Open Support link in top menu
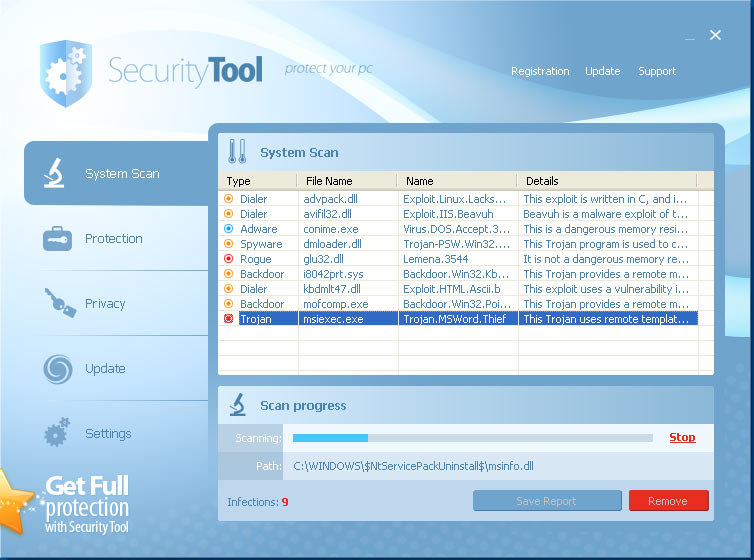This screenshot has height=560, width=754. (x=657, y=71)
